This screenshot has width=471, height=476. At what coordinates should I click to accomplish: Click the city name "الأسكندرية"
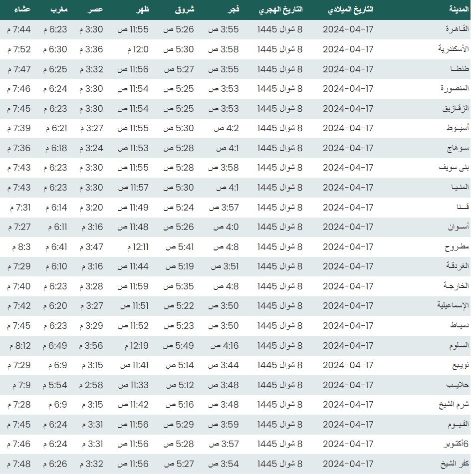pyautogui.click(x=454, y=49)
